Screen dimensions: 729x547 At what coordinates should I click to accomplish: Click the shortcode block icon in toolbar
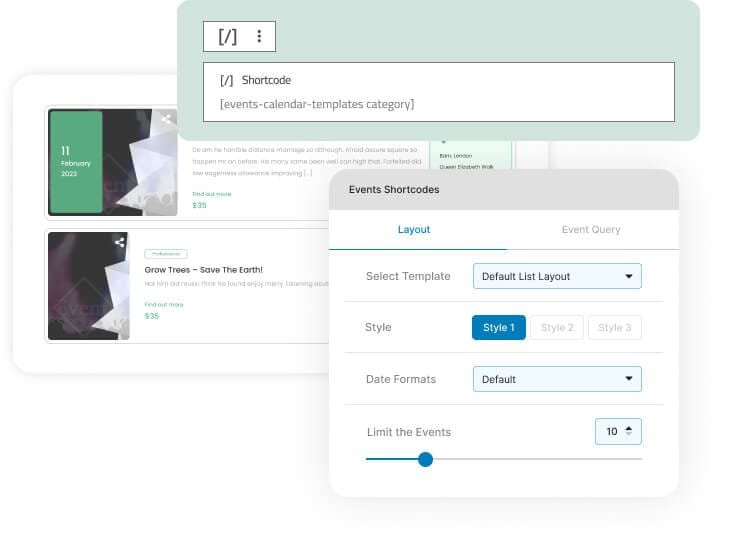pyautogui.click(x=228, y=37)
